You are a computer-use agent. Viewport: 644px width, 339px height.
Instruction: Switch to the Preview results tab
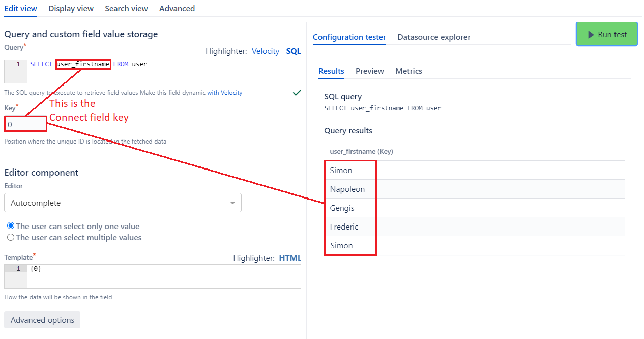369,71
